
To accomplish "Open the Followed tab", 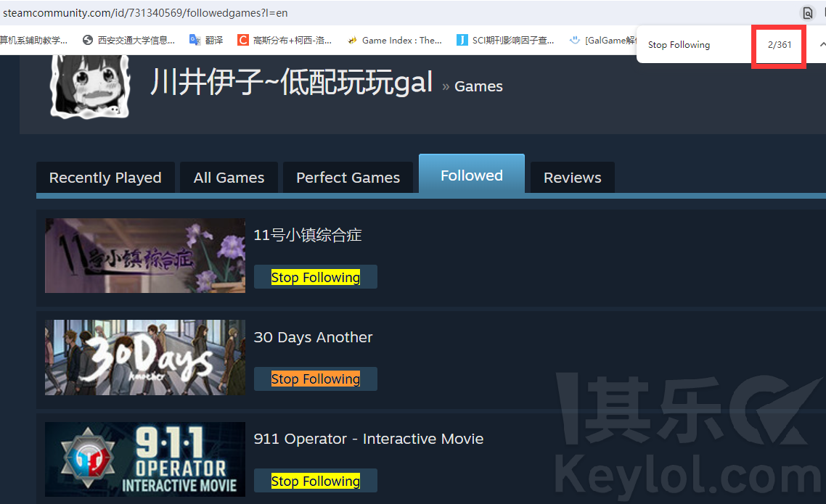I will click(x=472, y=174).
